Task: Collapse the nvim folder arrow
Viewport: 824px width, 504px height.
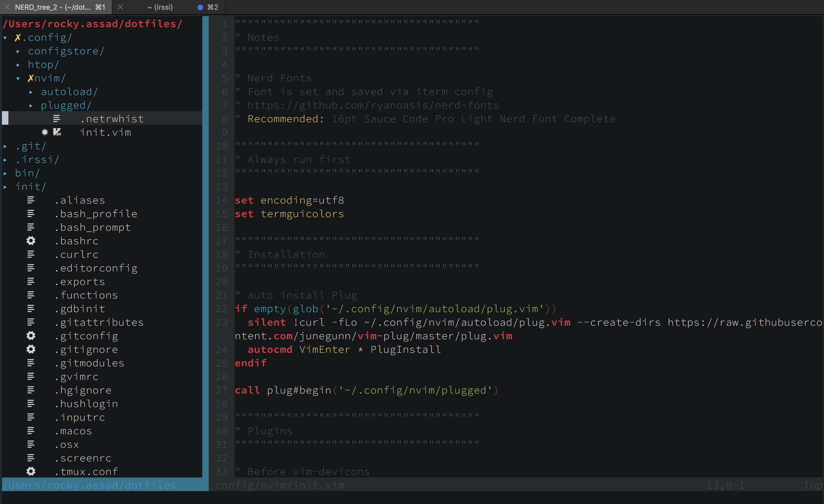Action: coord(18,79)
